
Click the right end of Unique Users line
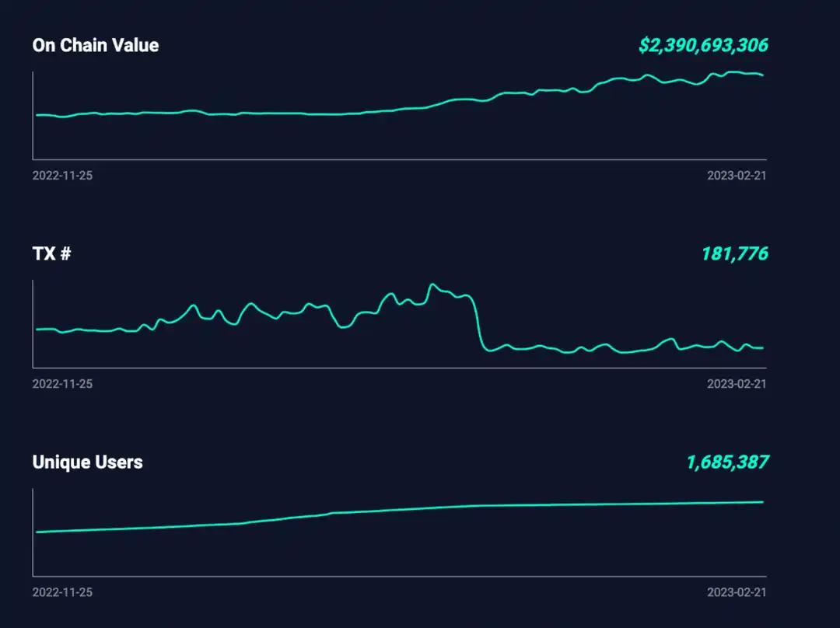(x=762, y=502)
